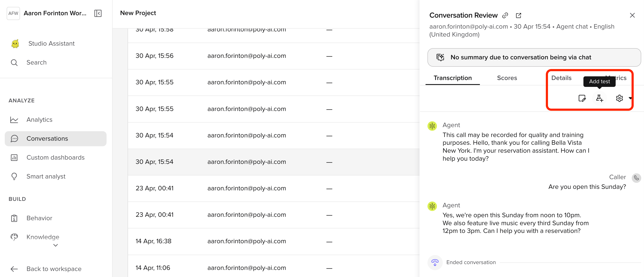Switch to Metrics tab

pos(616,78)
